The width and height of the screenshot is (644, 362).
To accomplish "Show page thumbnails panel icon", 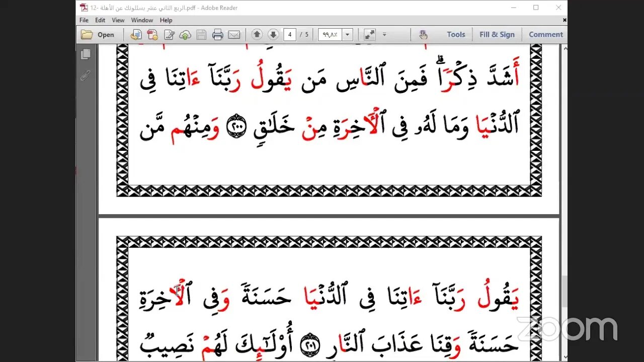I will point(86,54).
